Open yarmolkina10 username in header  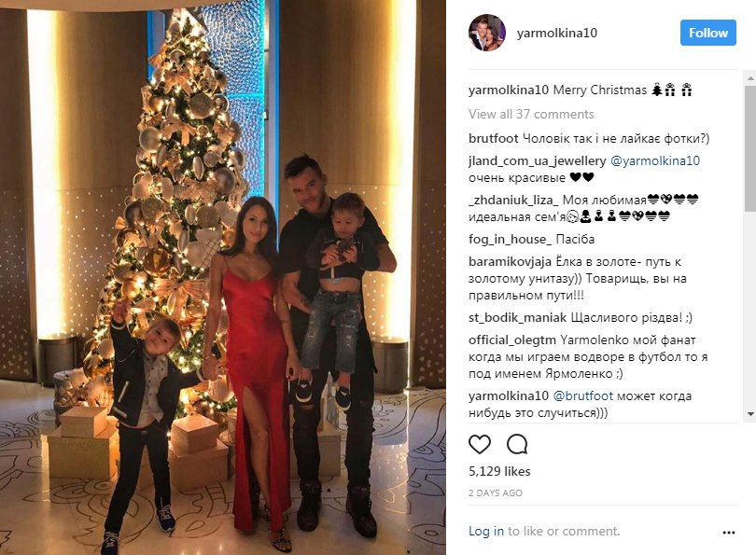557,33
